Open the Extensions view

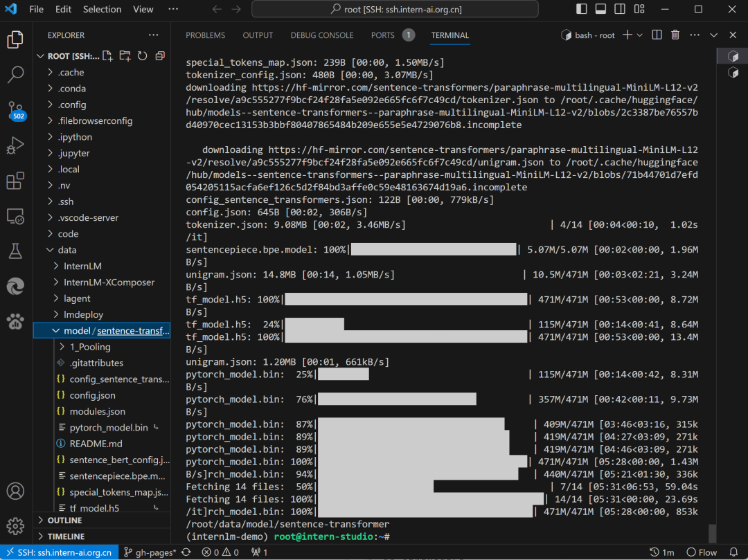(15, 181)
